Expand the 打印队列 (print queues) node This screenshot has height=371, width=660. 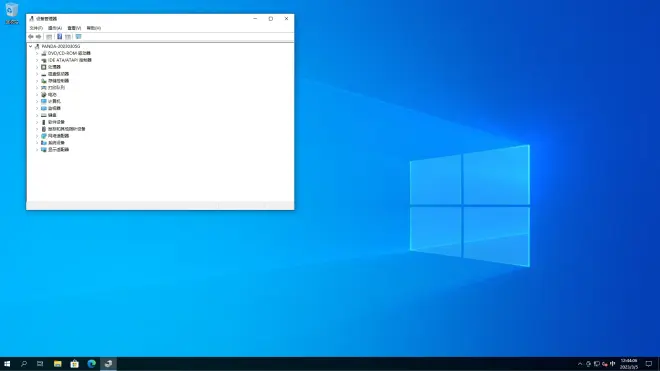click(37, 88)
